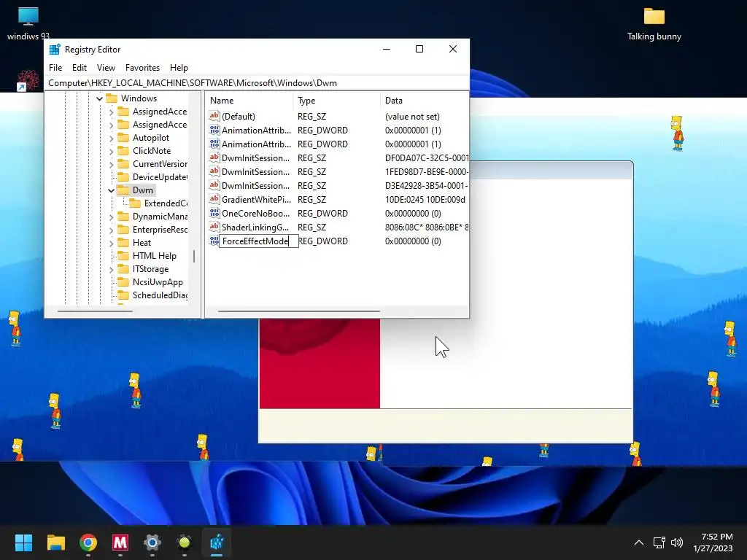
Task: Select the ITStorage key
Action: pyautogui.click(x=144, y=269)
